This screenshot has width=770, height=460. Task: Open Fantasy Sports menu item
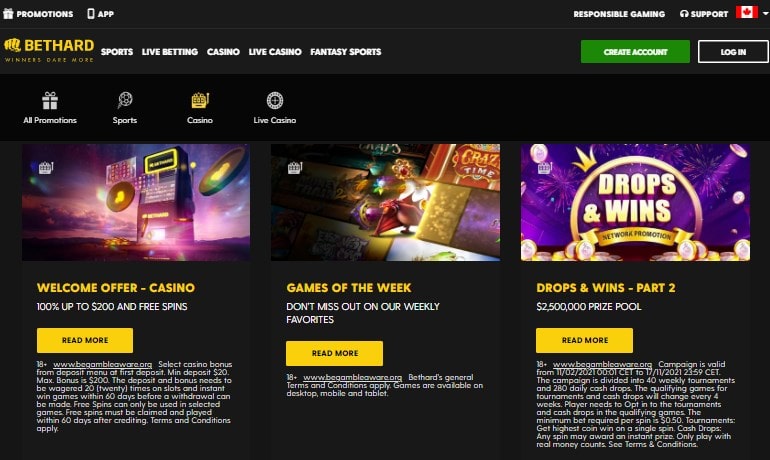click(x=346, y=52)
